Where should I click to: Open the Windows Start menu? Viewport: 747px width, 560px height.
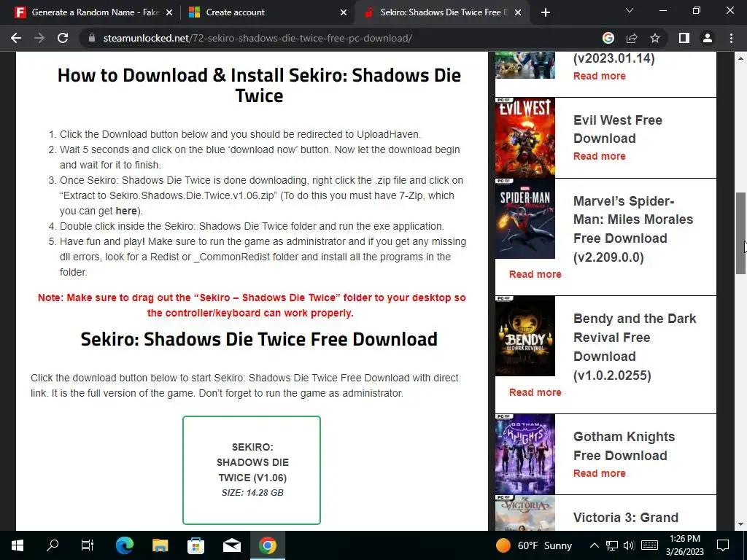[x=18, y=545]
